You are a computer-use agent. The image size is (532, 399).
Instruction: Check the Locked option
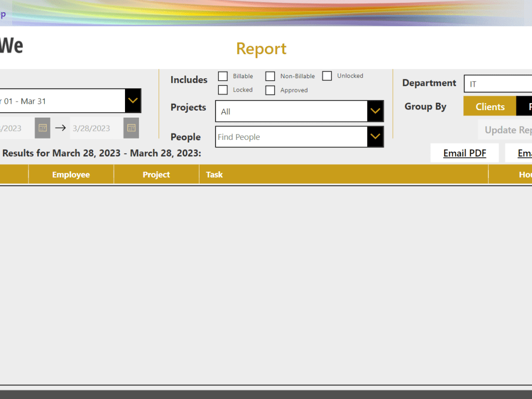(222, 90)
